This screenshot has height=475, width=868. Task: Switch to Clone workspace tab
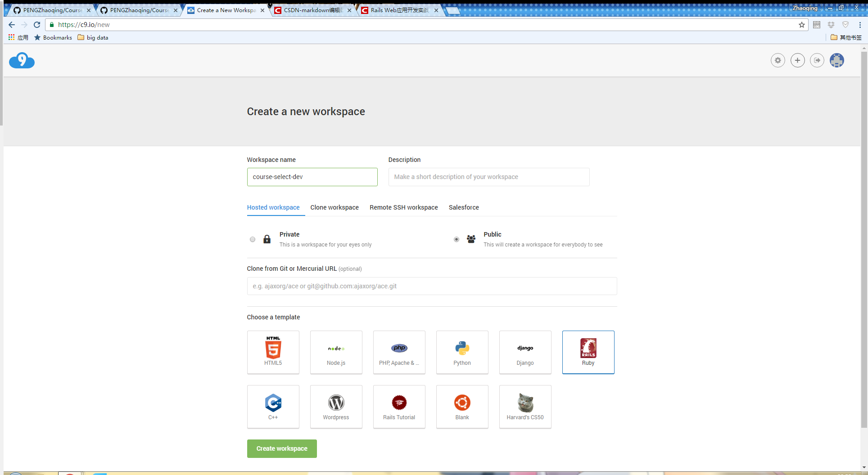(x=335, y=207)
